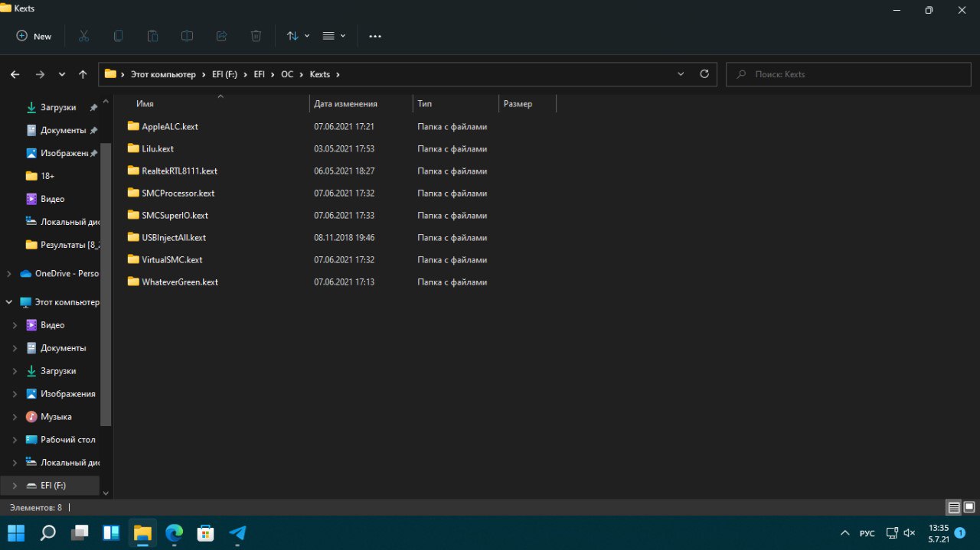Open the See more ellipsis menu
Image resolution: width=980 pixels, height=550 pixels.
tap(375, 36)
